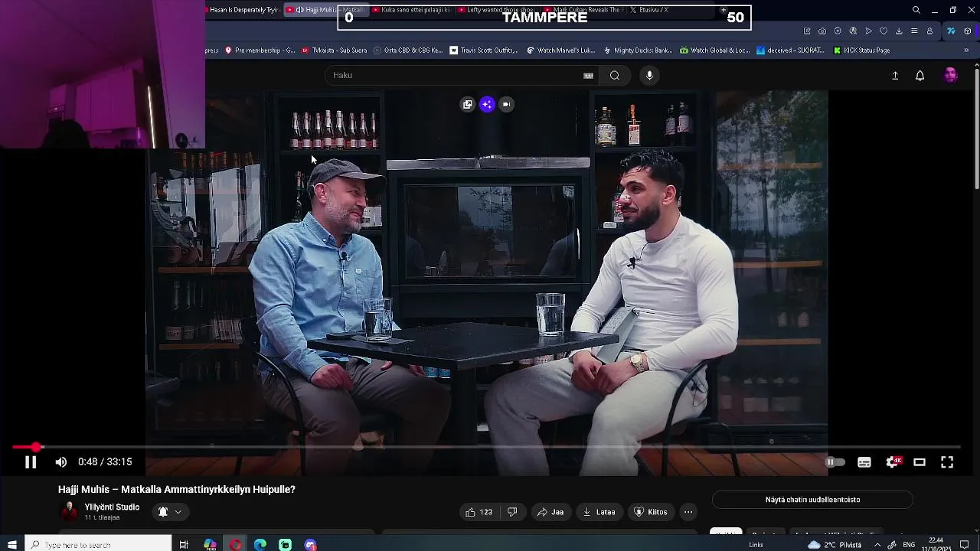Open the on-screen keyboard in search box
The height and width of the screenshot is (551, 980).
pos(588,75)
